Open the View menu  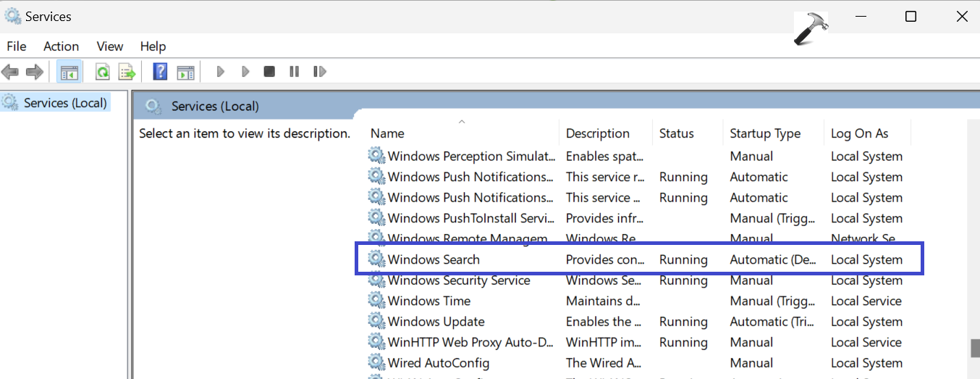coord(110,46)
